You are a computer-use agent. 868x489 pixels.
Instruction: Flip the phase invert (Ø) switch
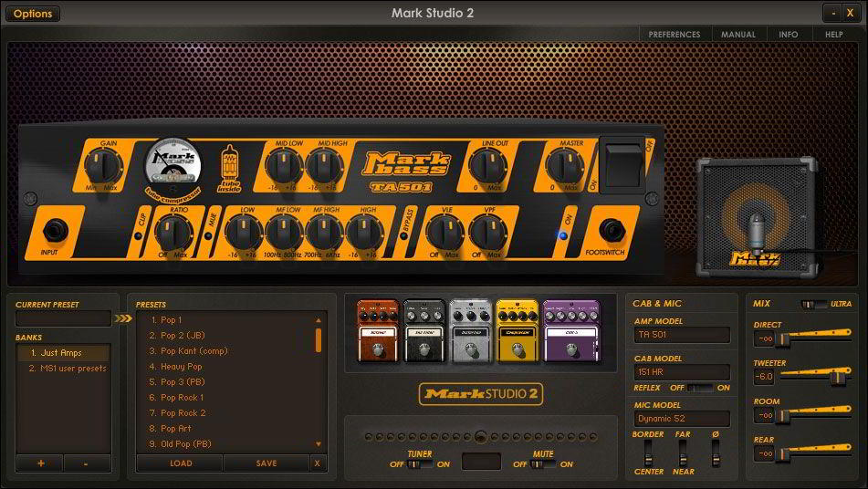(716, 453)
